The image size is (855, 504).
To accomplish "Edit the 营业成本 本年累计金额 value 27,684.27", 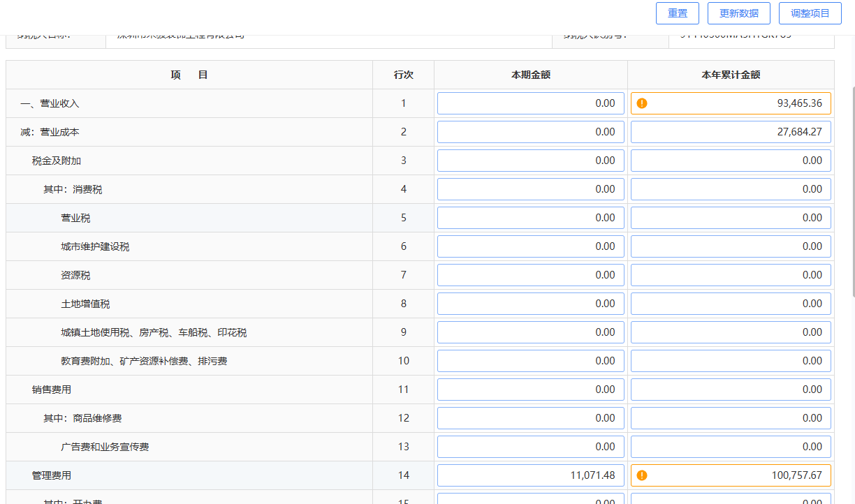I will pyautogui.click(x=731, y=132).
